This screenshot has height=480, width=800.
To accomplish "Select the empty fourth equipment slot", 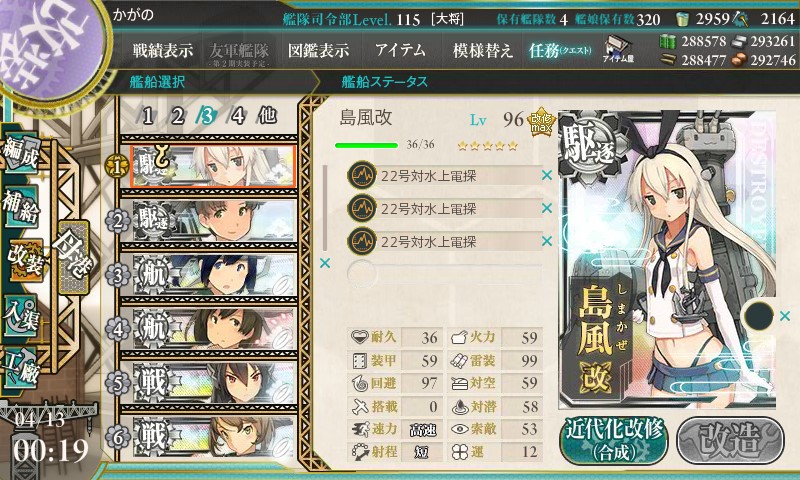I will tap(444, 273).
